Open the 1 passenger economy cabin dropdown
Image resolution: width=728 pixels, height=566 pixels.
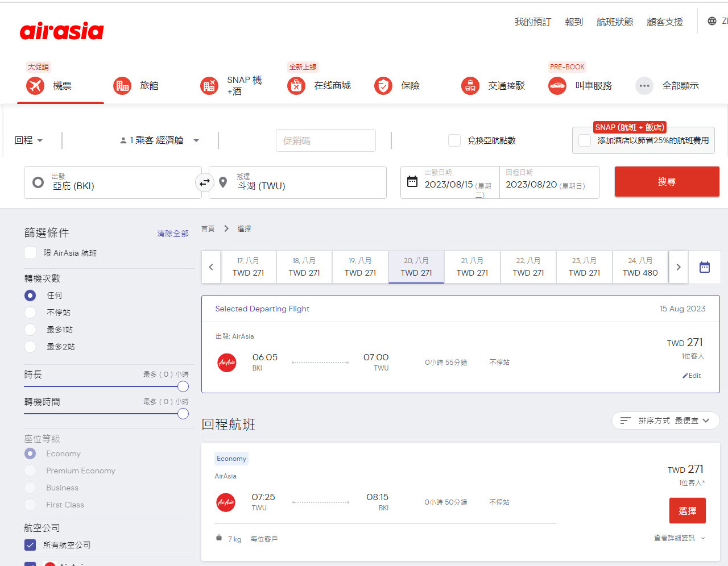click(159, 140)
